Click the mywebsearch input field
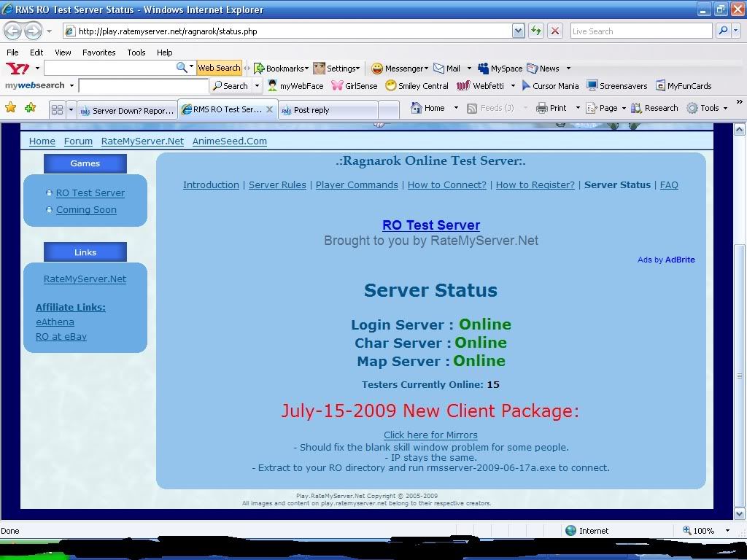The width and height of the screenshot is (747, 560). [x=144, y=86]
